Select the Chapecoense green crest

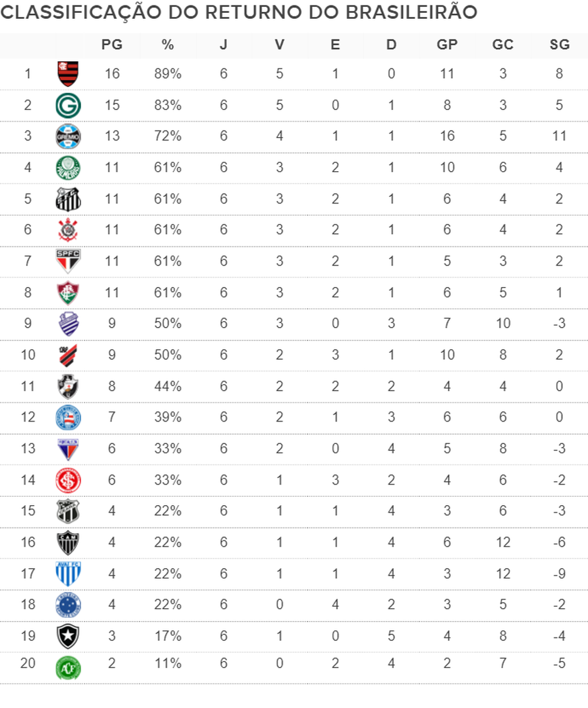[68, 667]
